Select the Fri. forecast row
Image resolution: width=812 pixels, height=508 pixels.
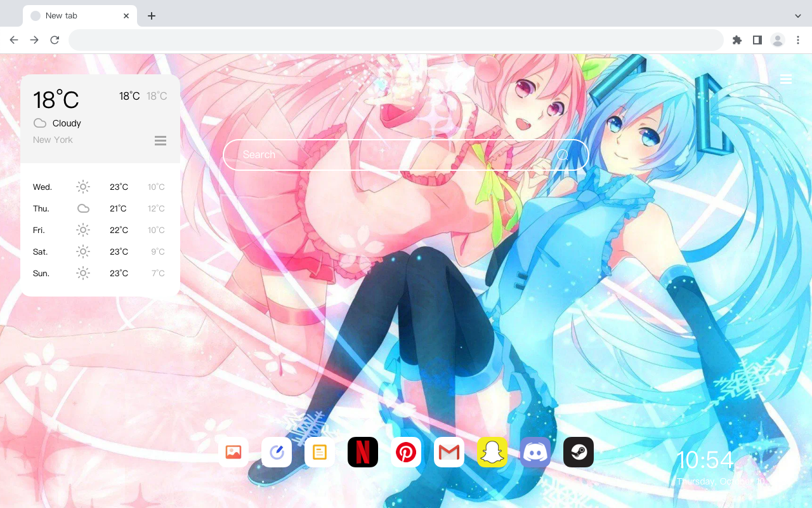point(100,230)
